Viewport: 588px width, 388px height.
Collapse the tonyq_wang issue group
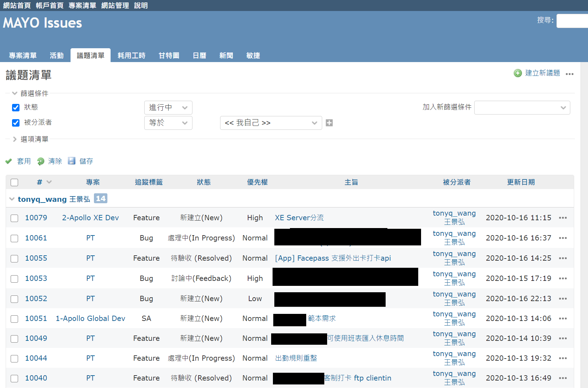tap(12, 199)
